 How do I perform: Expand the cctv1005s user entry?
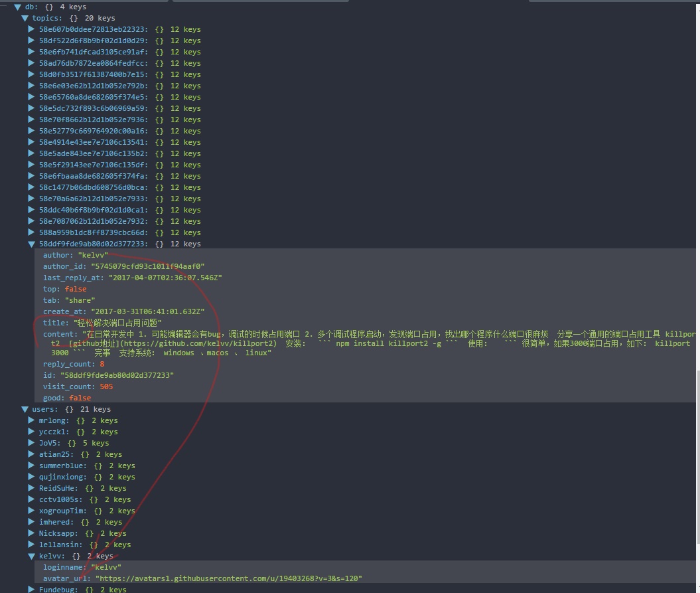coord(31,499)
